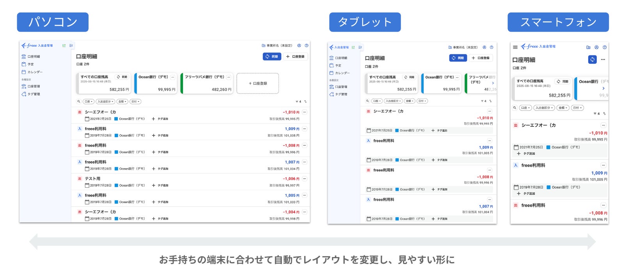Open タグ管理 in tablet sidebar
Screen dimensions: 644x273
tap(338, 94)
